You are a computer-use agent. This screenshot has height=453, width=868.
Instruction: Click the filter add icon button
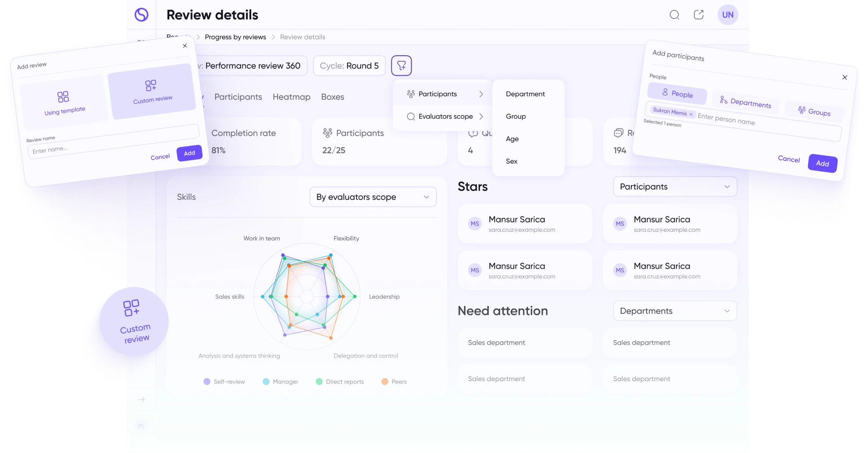coord(401,66)
